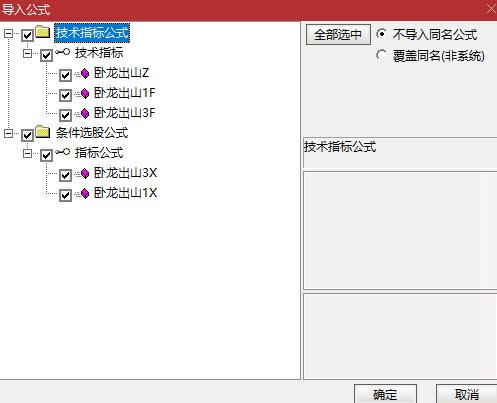Click the key icon next to 技术指标
Image resolution: width=497 pixels, height=403 pixels.
[x=63, y=52]
